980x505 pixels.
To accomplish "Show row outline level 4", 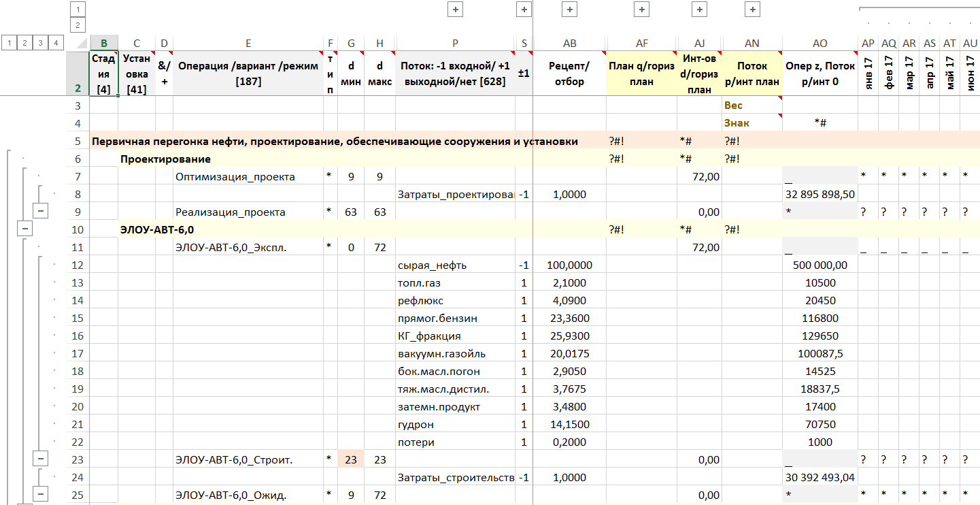I will point(56,44).
